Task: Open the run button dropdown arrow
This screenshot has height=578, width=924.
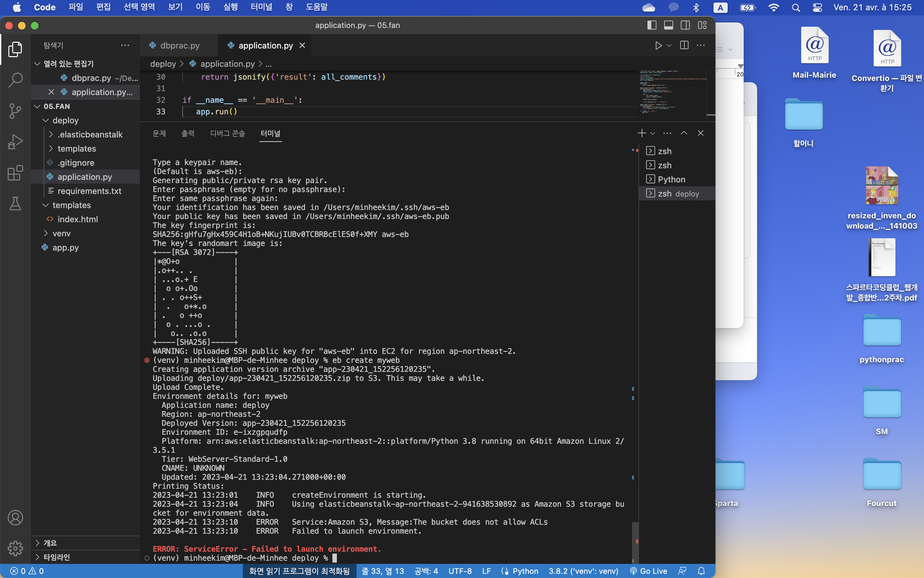Action: (x=669, y=46)
